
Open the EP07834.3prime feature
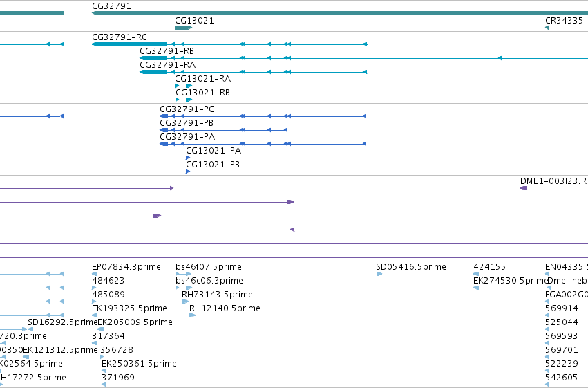click(x=126, y=267)
